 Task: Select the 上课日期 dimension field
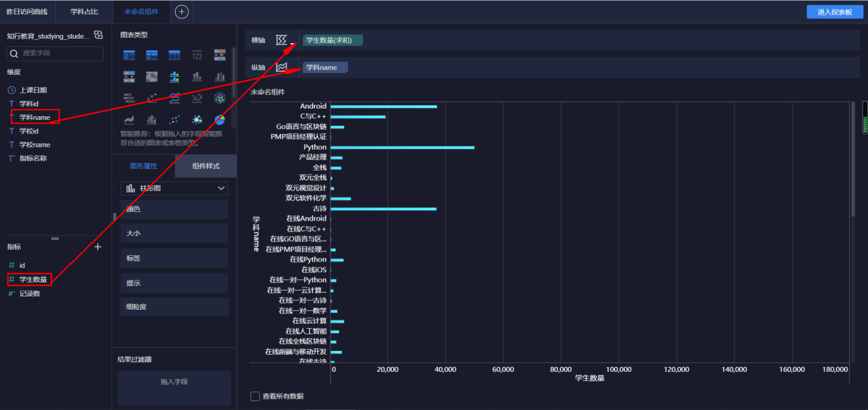point(33,90)
